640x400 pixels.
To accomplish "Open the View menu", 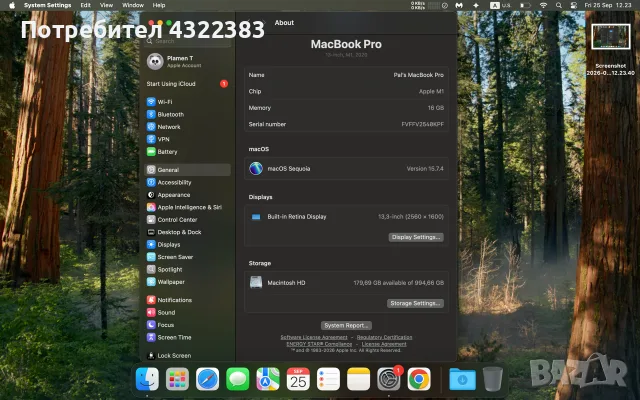I will point(106,5).
